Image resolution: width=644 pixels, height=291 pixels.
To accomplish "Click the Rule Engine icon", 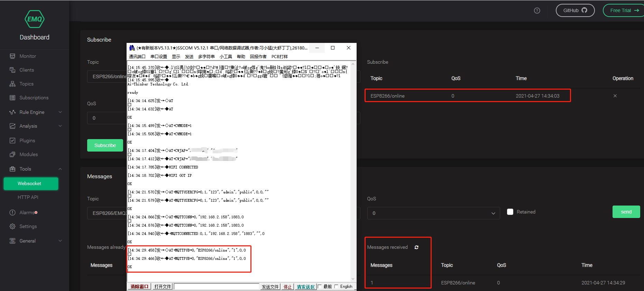I will coord(12,112).
